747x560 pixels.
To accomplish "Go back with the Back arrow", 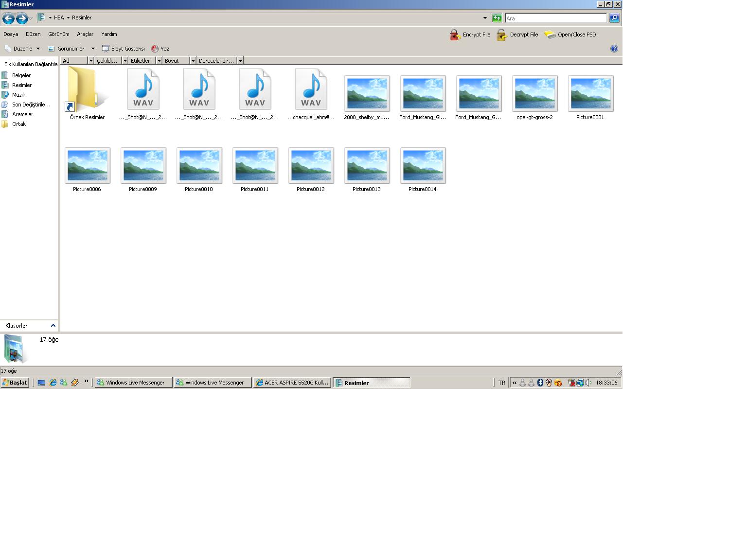I will (8, 18).
